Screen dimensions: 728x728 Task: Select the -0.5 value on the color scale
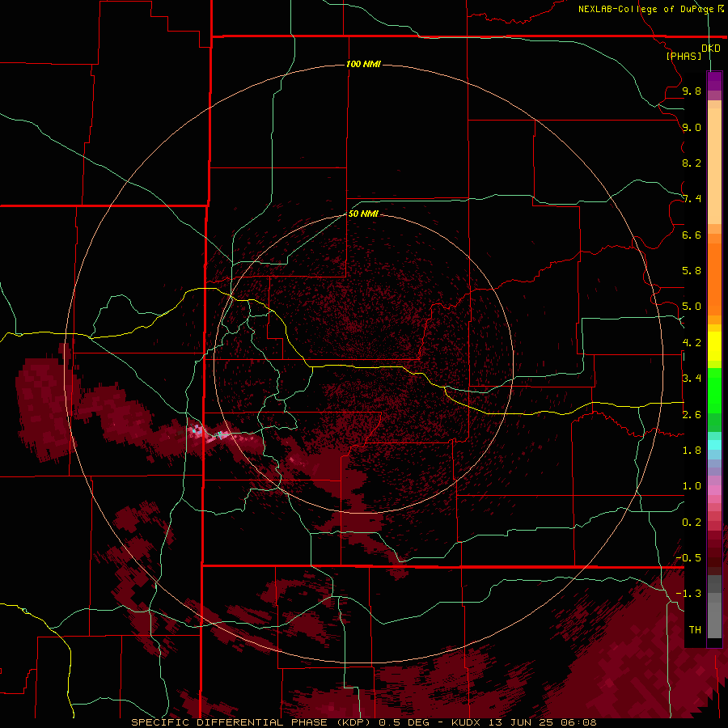point(688,557)
